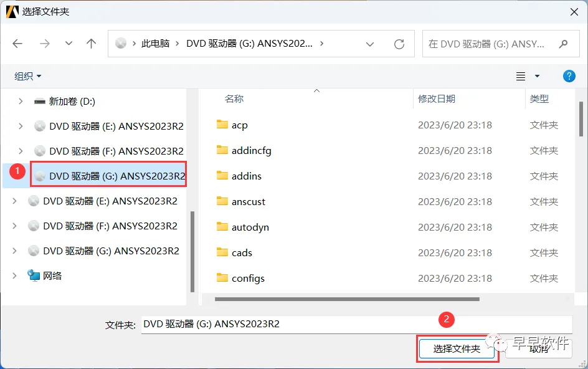Click the 网络 network icon
This screenshot has width=588, height=369.
(34, 276)
